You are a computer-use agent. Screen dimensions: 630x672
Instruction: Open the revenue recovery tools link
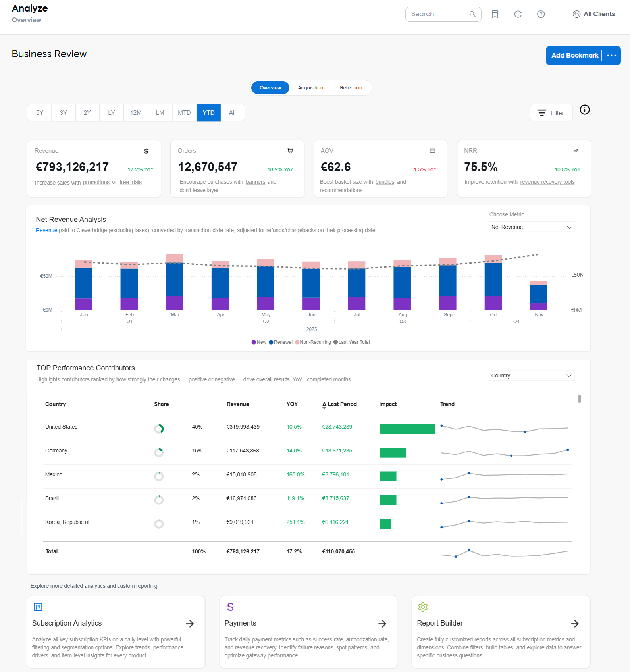(x=547, y=182)
